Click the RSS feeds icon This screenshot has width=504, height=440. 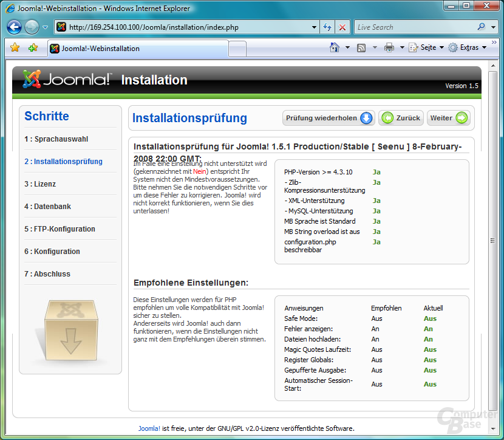point(361,48)
